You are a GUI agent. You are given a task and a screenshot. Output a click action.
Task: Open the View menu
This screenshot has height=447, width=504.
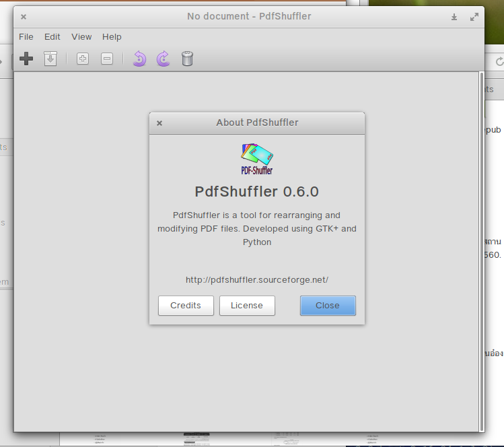coord(81,37)
